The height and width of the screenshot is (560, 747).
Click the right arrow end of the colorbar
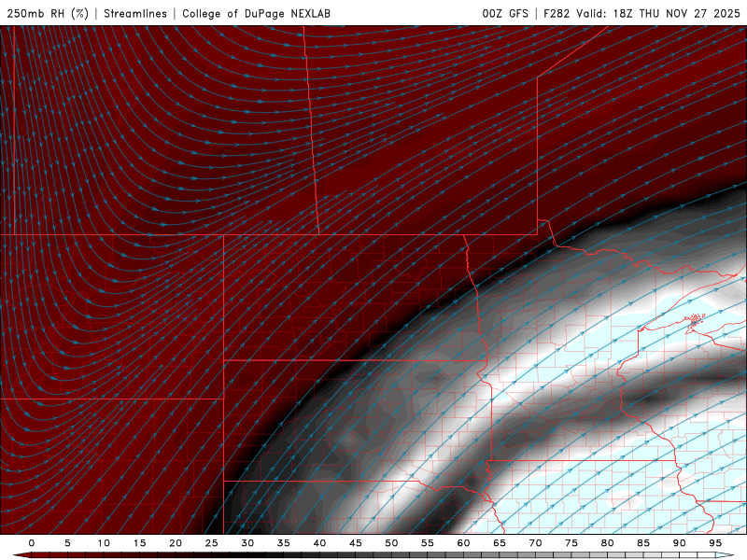pos(726,555)
